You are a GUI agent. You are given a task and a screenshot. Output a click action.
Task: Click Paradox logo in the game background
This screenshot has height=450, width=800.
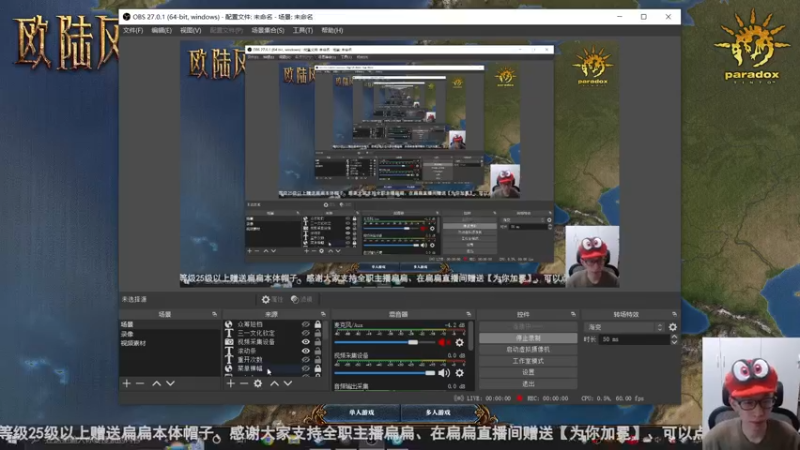click(752, 46)
